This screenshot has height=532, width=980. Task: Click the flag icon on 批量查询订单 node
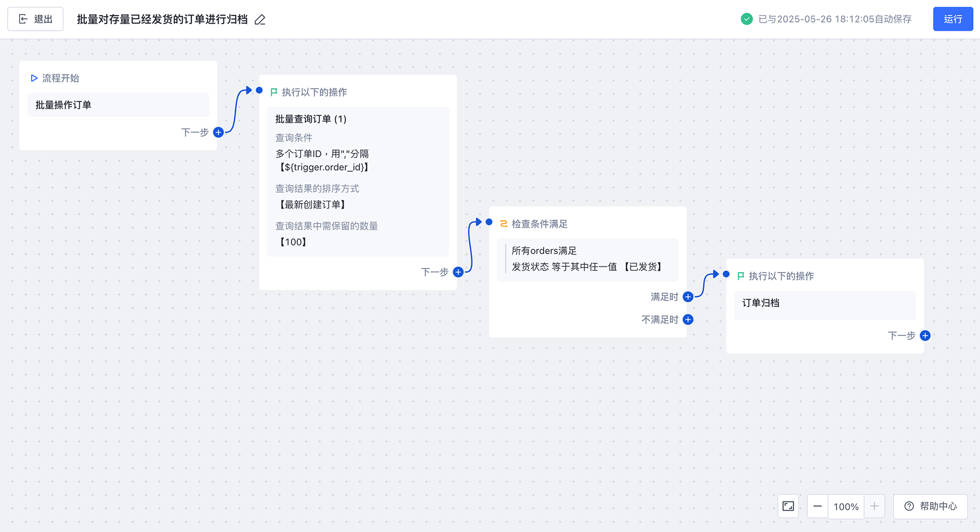(274, 92)
